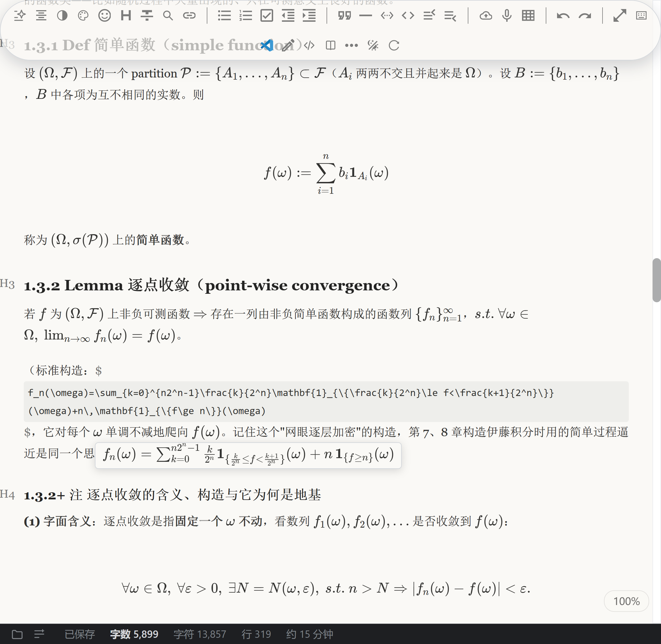
Task: Open the three-dots more options menu
Action: click(x=351, y=45)
